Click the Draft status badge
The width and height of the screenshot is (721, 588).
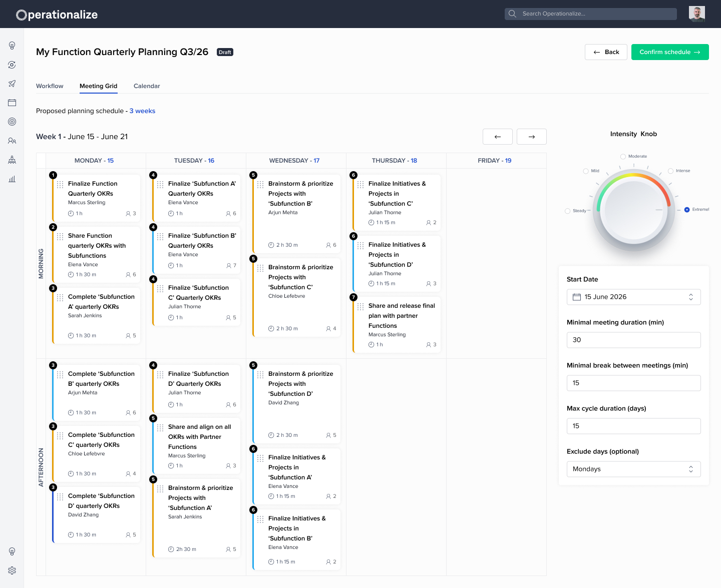[x=225, y=52]
